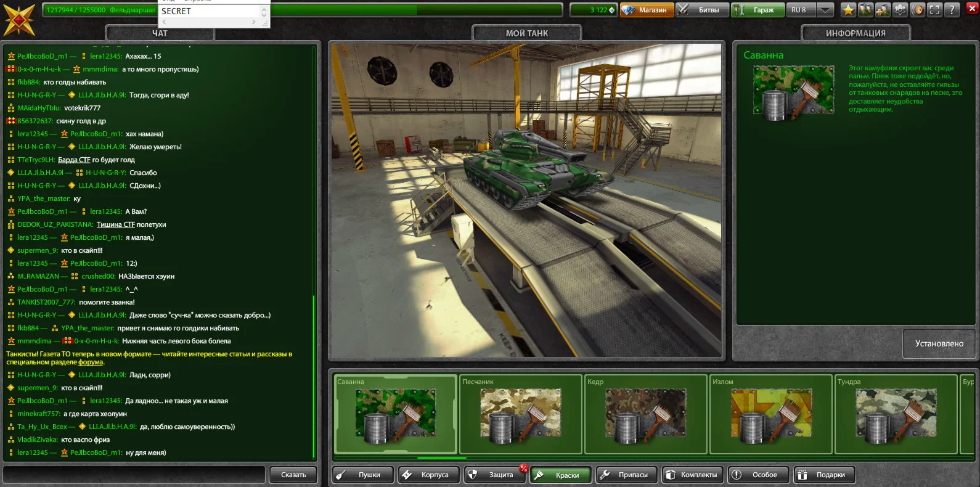This screenshot has width=980, height=487.
Task: Click the scroll-right arrow of SECRET popup
Action: (253, 22)
